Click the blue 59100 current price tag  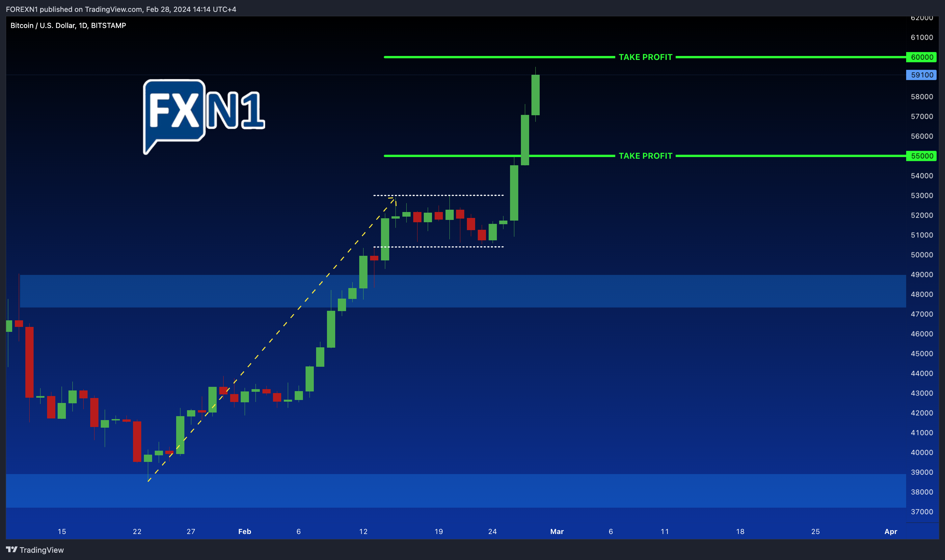921,75
